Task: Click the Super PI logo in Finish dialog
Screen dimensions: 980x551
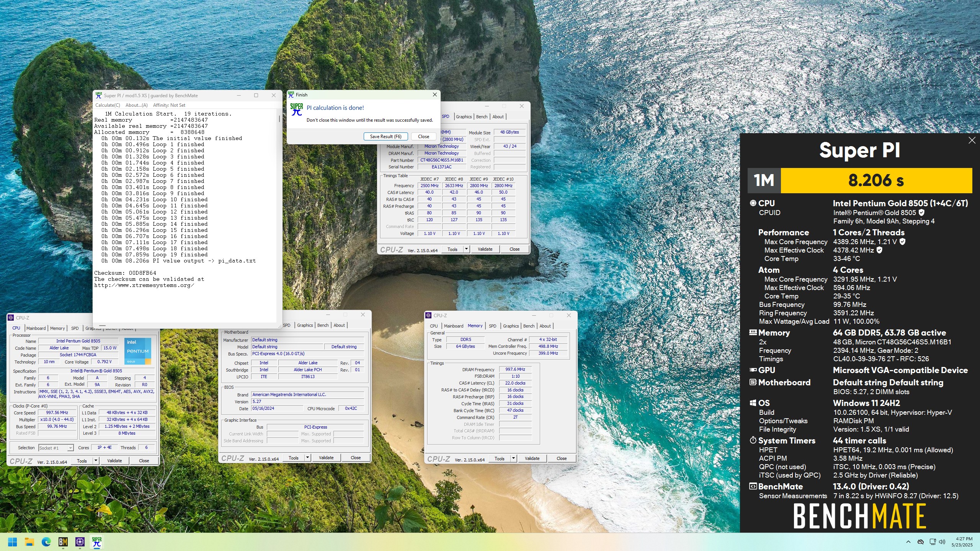Action: (x=296, y=109)
